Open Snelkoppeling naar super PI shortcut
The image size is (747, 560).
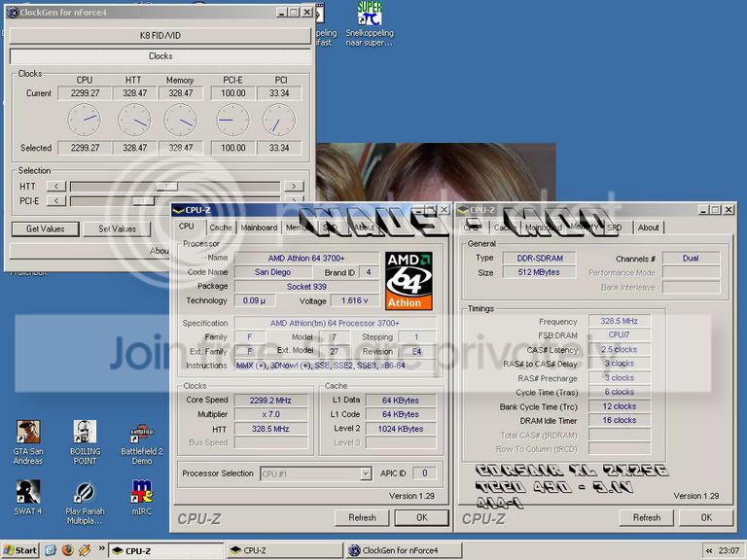[x=370, y=23]
